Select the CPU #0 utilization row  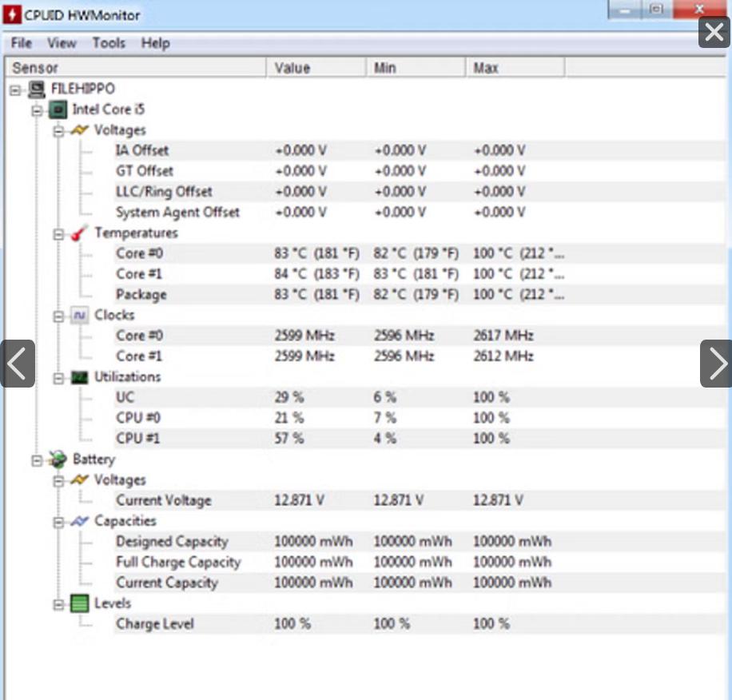420,418
